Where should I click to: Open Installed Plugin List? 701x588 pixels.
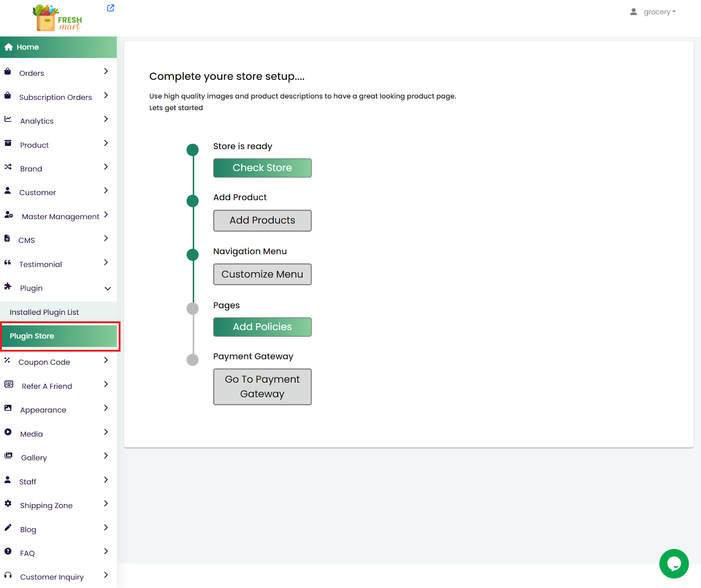pyautogui.click(x=44, y=312)
